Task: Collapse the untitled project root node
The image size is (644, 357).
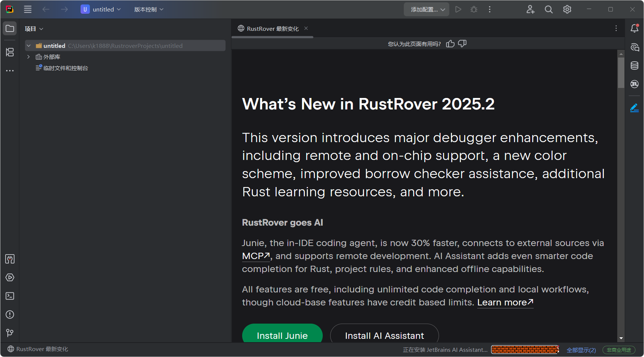Action: pyautogui.click(x=29, y=46)
